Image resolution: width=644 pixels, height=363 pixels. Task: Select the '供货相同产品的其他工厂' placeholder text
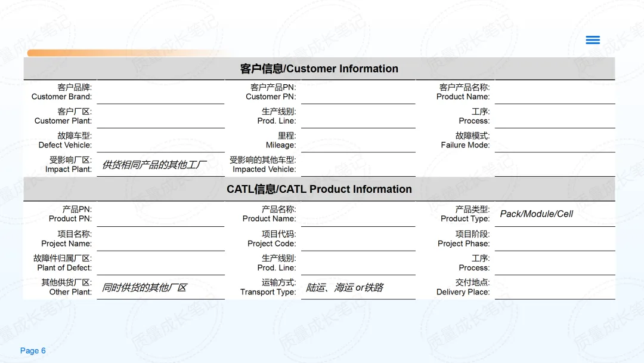coord(154,165)
